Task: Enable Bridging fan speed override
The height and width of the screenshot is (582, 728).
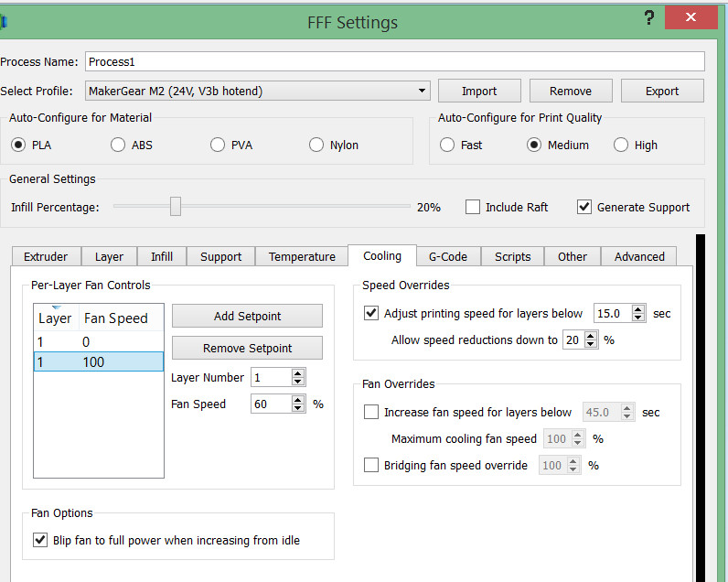Action: coord(371,465)
